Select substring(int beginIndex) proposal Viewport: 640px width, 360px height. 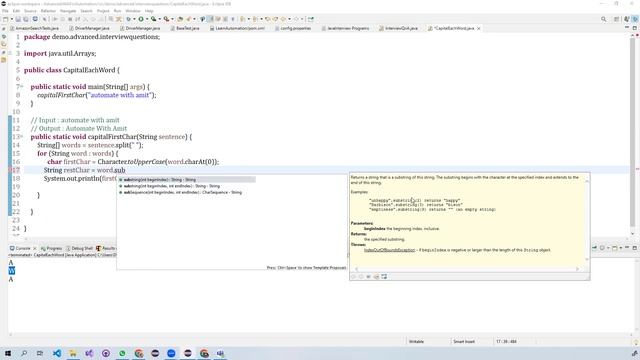[187, 180]
